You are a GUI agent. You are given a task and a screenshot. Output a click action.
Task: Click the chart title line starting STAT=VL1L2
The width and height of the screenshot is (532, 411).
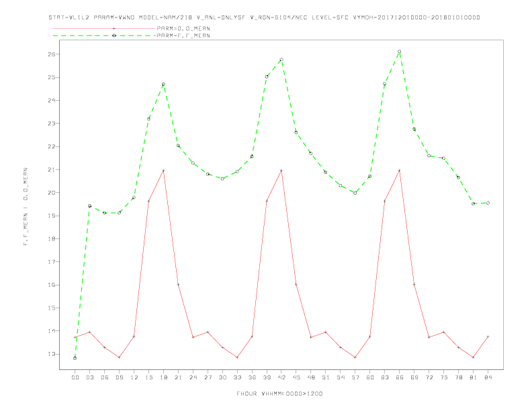point(264,17)
